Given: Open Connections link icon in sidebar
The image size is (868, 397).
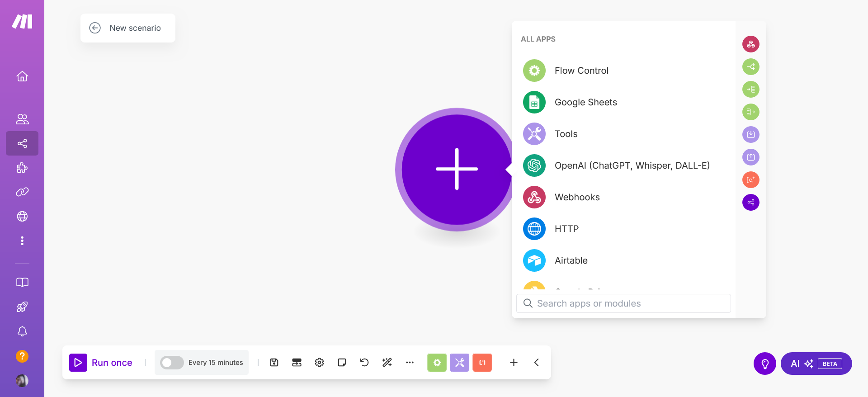Looking at the screenshot, I should click(22, 192).
